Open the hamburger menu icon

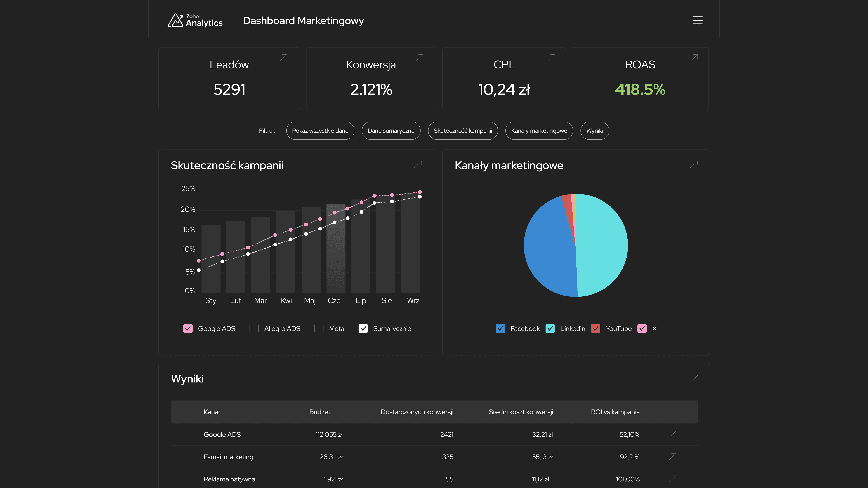(697, 20)
